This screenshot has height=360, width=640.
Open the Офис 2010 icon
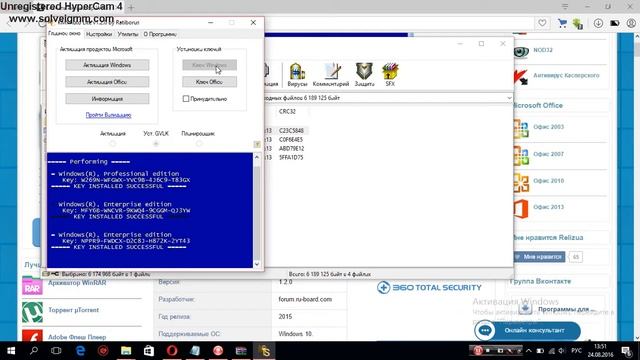(521, 182)
